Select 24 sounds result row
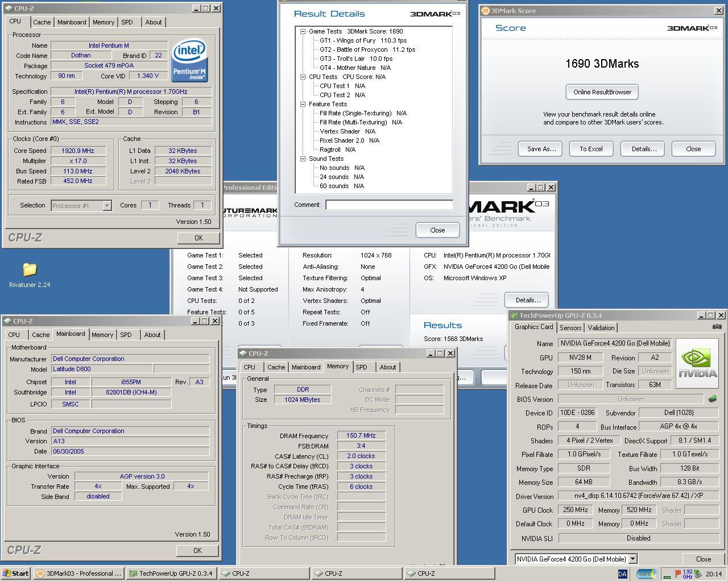Image resolution: width=728 pixels, height=582 pixels. click(342, 177)
